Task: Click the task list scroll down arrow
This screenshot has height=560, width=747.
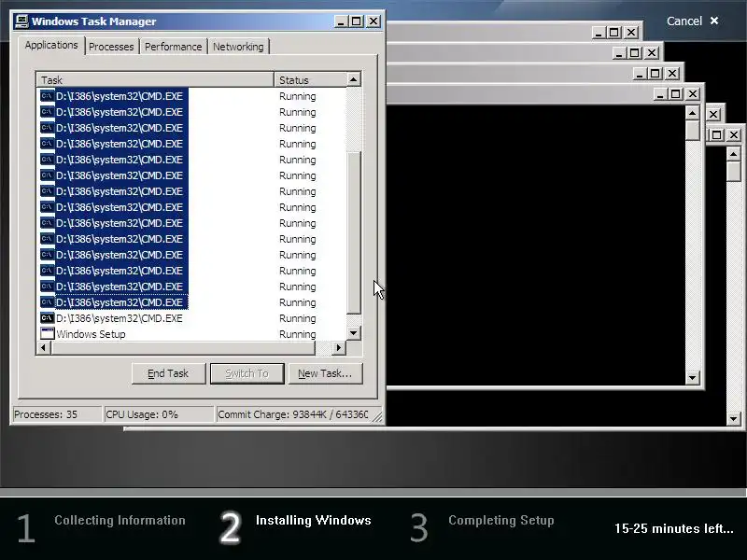Action: [354, 333]
